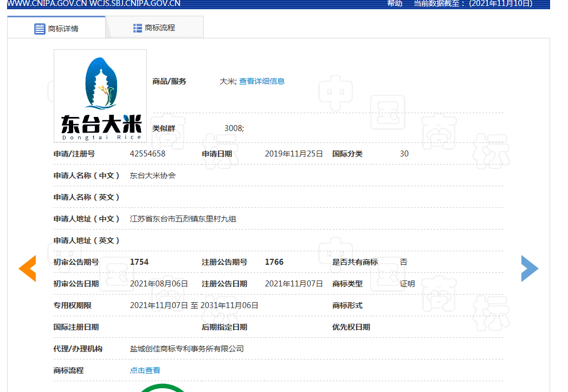Click the data cutoff date text in header
The width and height of the screenshot is (568, 392).
[473, 4]
